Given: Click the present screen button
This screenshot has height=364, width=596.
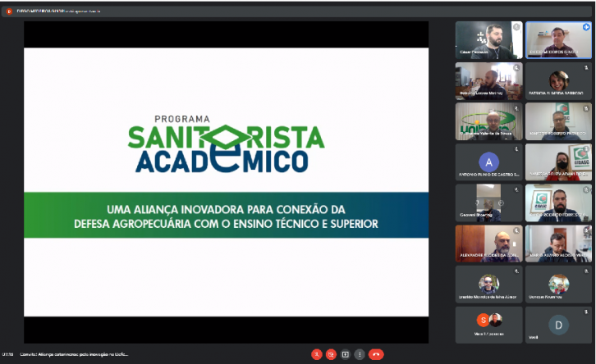Looking at the screenshot, I should coord(345,354).
